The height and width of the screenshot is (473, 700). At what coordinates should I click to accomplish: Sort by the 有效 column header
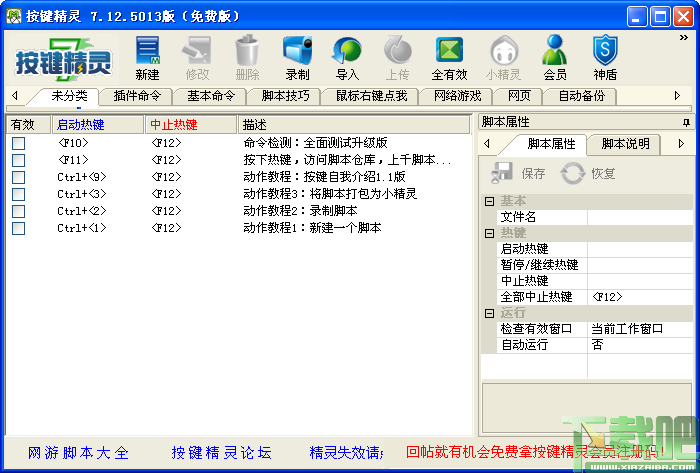[28, 124]
